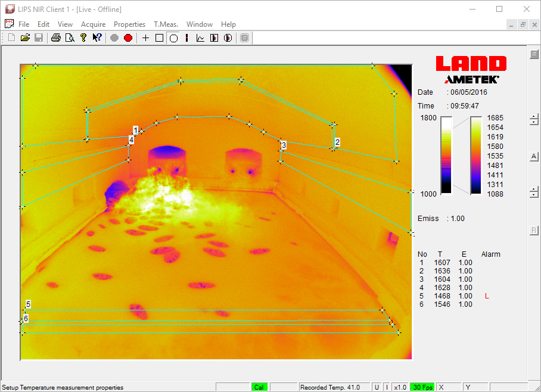Toggle the Cal indicator in the status bar
541x392 pixels.
pos(259,387)
